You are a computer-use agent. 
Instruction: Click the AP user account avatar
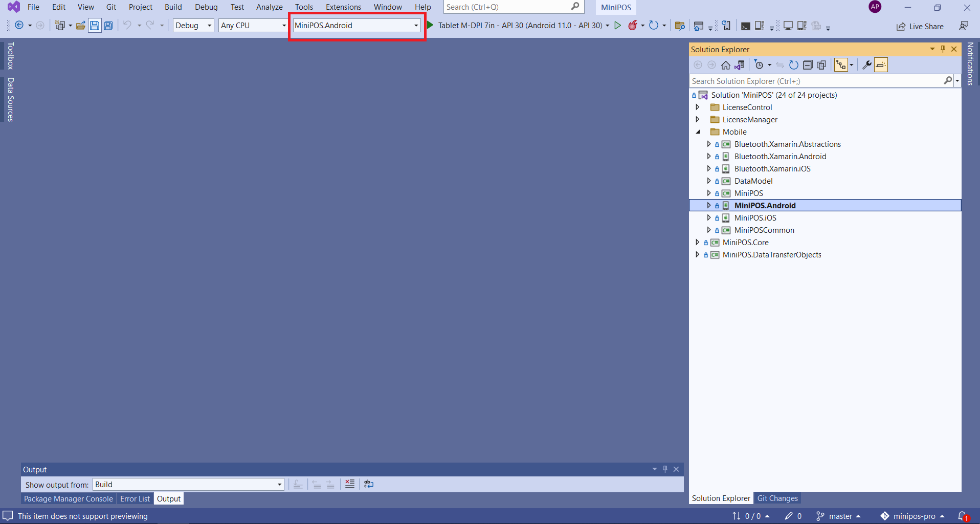pos(875,7)
